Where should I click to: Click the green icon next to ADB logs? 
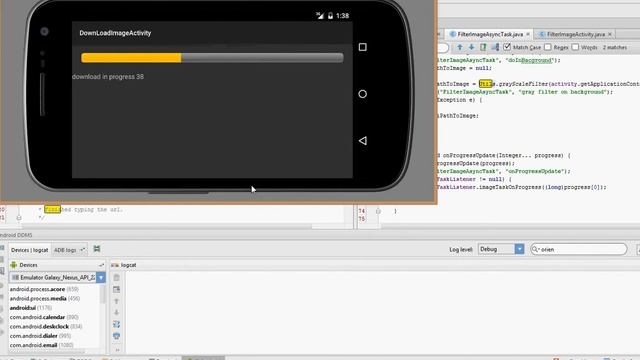(x=97, y=249)
